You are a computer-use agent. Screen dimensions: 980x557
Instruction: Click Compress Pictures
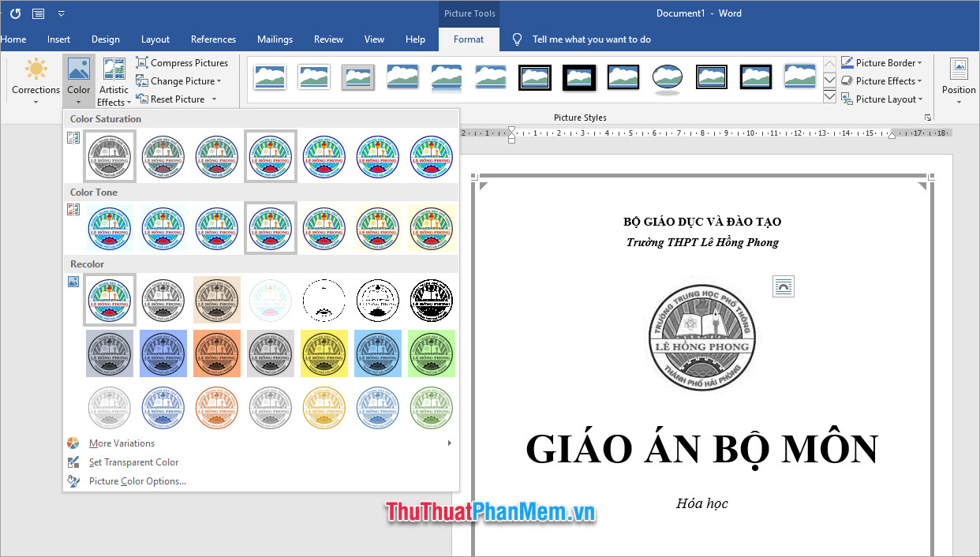pyautogui.click(x=183, y=62)
